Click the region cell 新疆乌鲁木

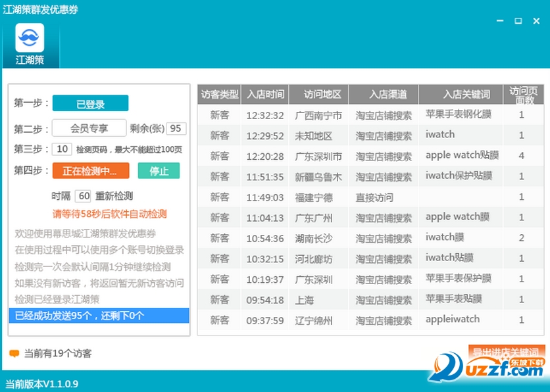click(x=318, y=177)
